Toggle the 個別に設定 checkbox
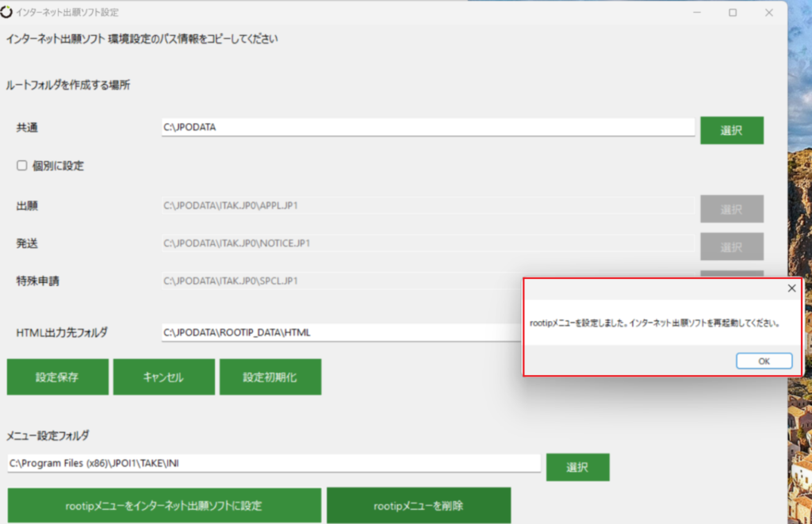 [x=21, y=166]
